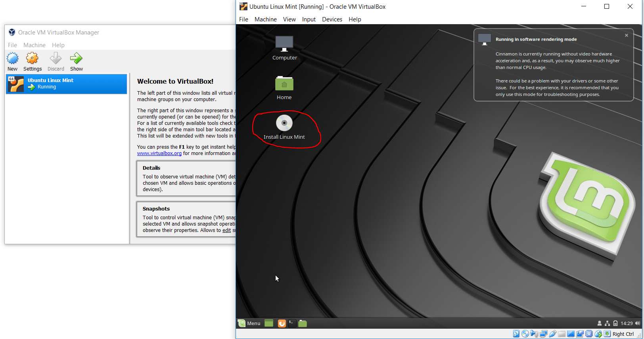The width and height of the screenshot is (644, 339).
Task: Click the hard disk activity status icon
Action: coord(516,334)
